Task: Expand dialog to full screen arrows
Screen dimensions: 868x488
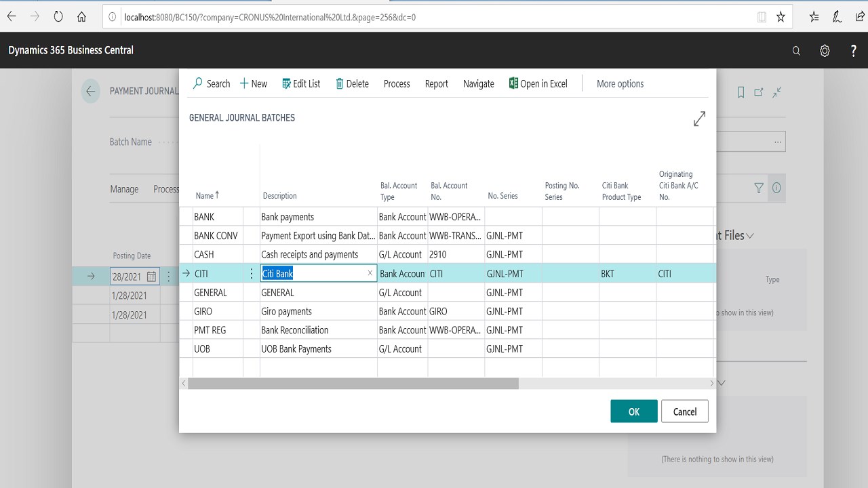Action: (700, 119)
